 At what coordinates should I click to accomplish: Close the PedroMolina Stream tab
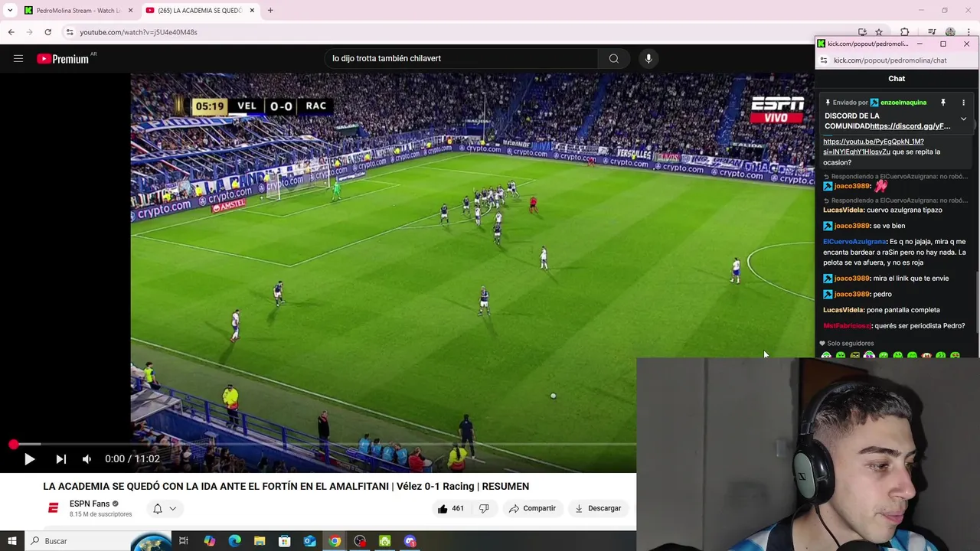tap(130, 11)
